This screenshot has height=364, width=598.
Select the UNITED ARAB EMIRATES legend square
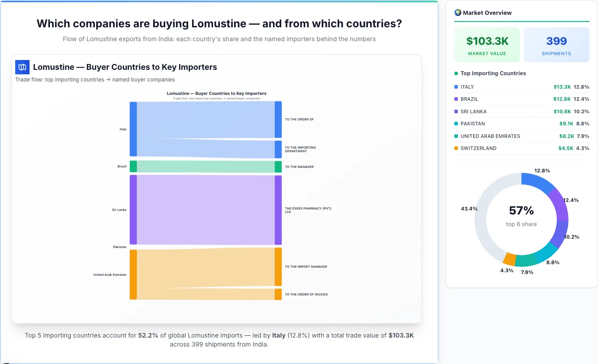click(x=457, y=136)
